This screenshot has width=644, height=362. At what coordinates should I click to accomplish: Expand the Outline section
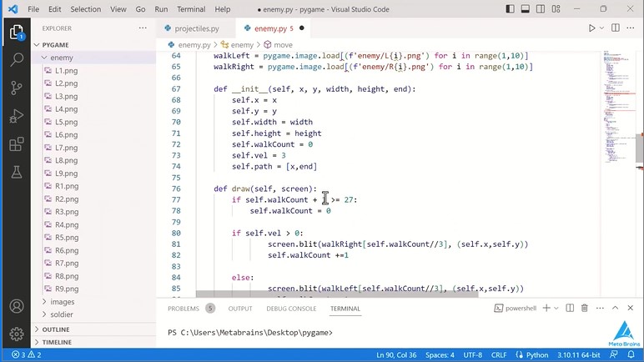tap(93, 329)
